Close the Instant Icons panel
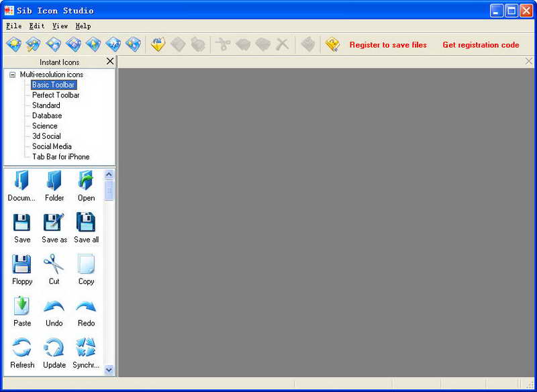Screen dimensions: 537x392 tap(110, 61)
